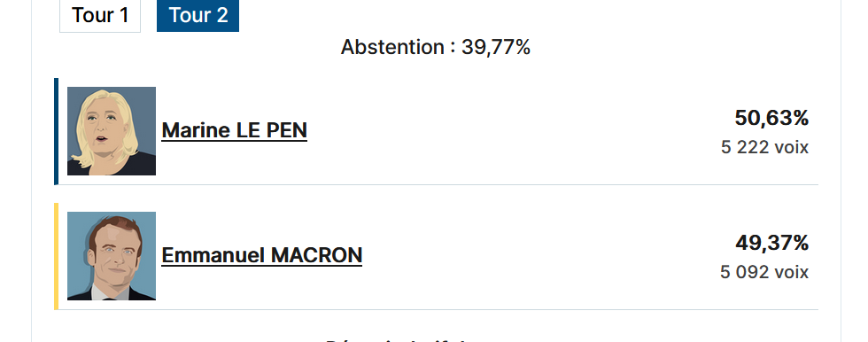Click the dark blue bar beside the LE PEN row

56,131
